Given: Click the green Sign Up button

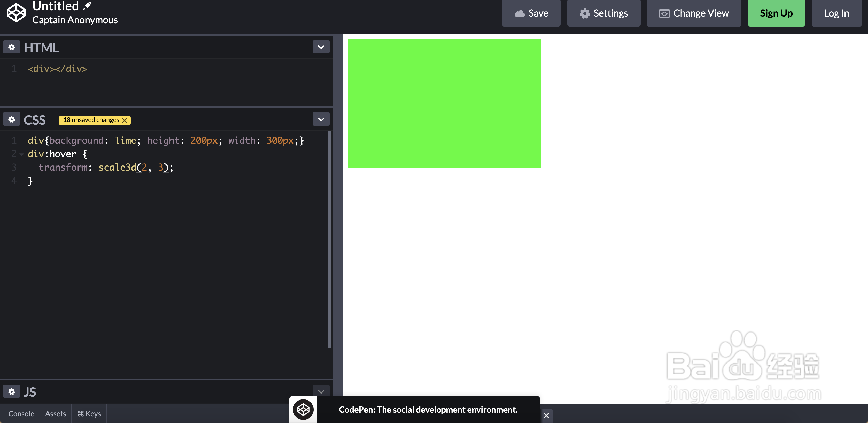Looking at the screenshot, I should (776, 13).
